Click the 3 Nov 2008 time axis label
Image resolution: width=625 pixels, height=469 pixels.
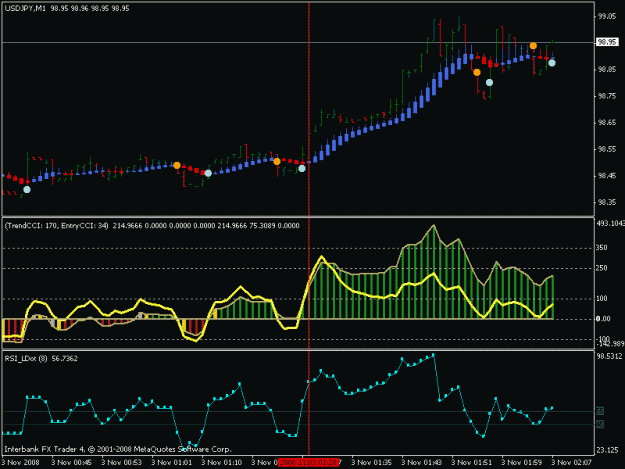21,462
